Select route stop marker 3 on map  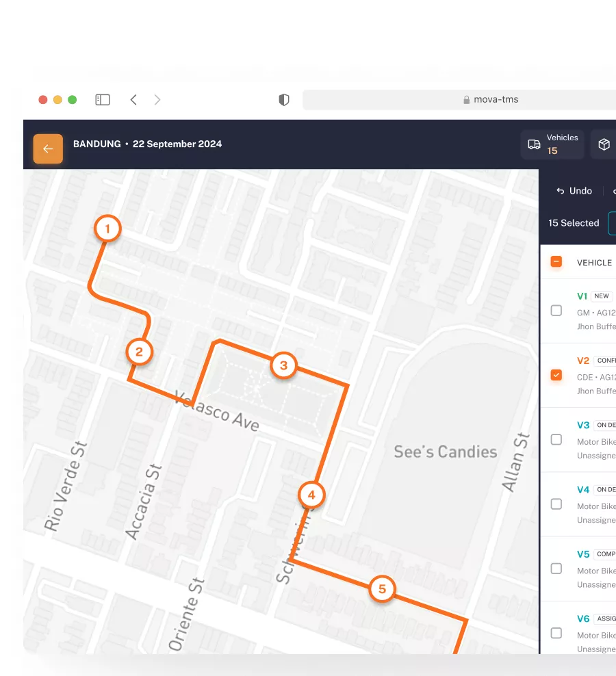coord(283,365)
